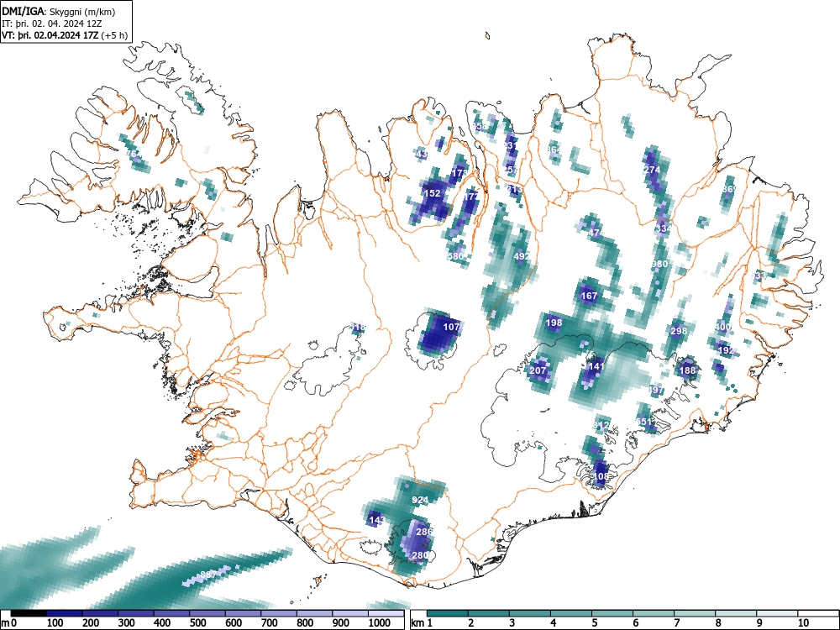The width and height of the screenshot is (840, 630).
Task: Click the visibility value 298 on the map
Action: click(679, 331)
